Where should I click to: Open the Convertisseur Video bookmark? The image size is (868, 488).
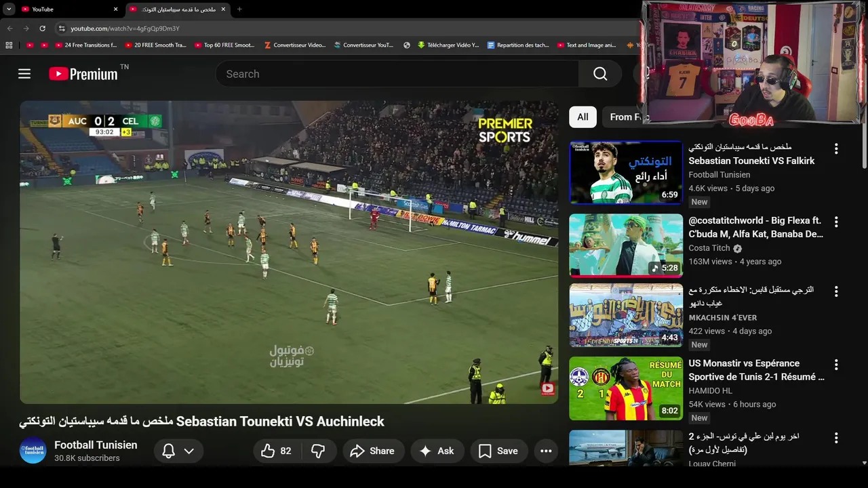295,45
